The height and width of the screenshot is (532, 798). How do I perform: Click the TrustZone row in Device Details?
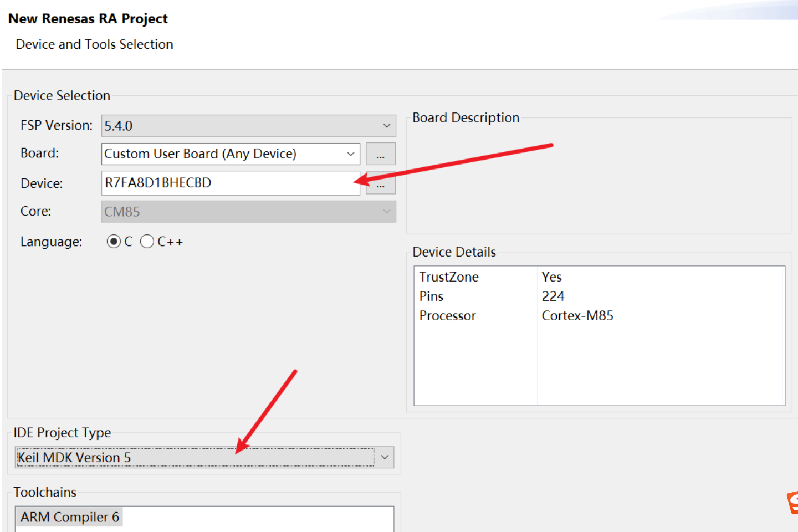pos(599,277)
